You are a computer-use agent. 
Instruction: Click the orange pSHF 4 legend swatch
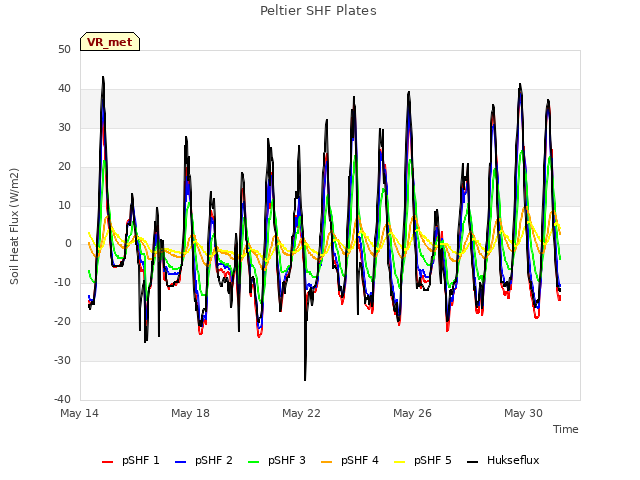(x=327, y=462)
